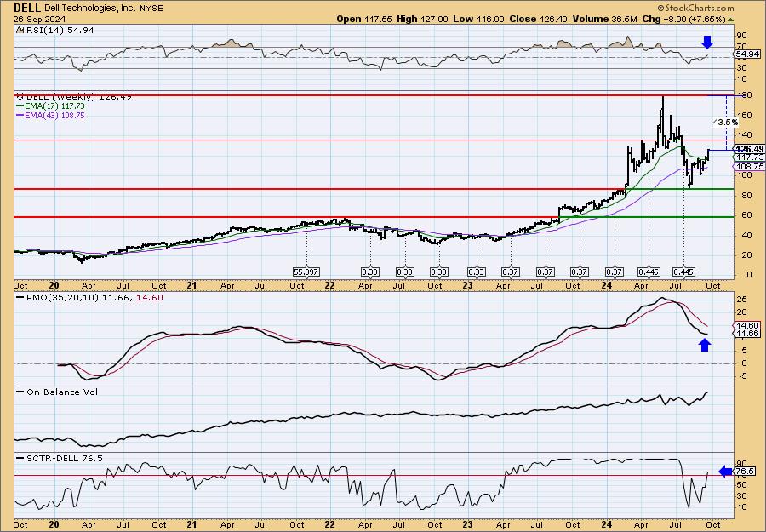Select the 25 level on the PMO axis
This screenshot has height=532, width=766.
[x=741, y=299]
